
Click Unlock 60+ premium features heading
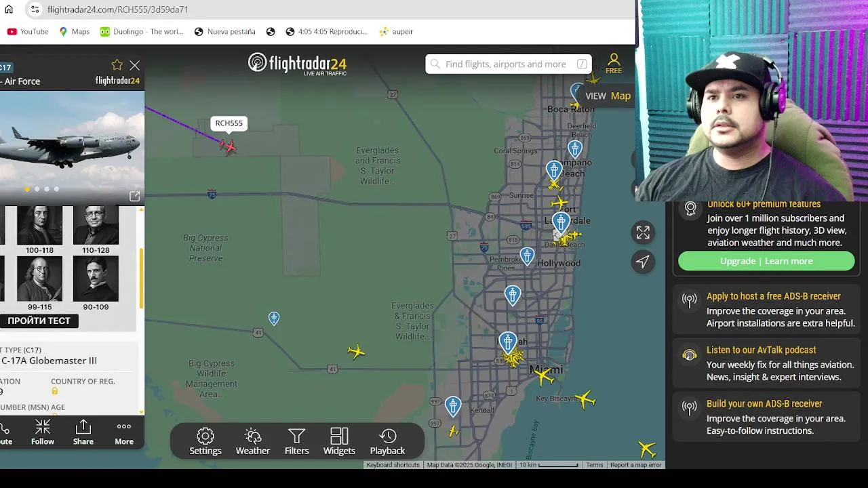pyautogui.click(x=764, y=204)
